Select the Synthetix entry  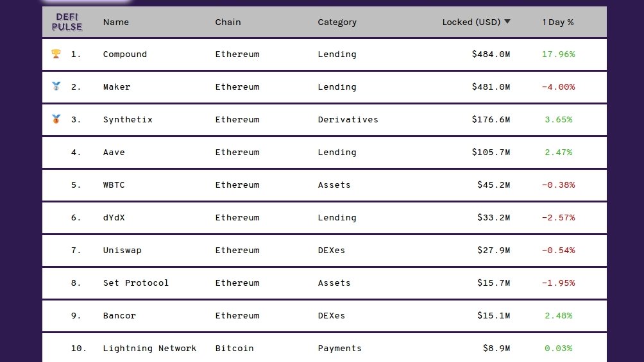325,119
